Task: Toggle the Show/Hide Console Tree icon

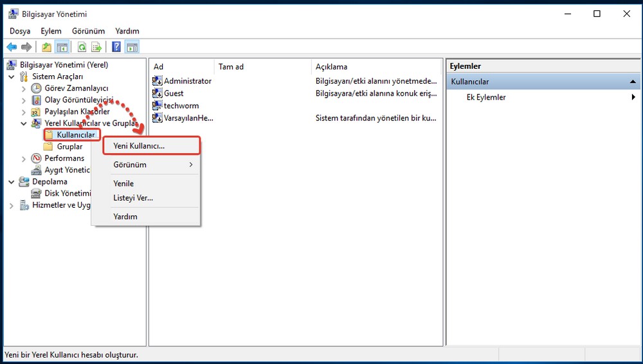Action: click(x=62, y=47)
